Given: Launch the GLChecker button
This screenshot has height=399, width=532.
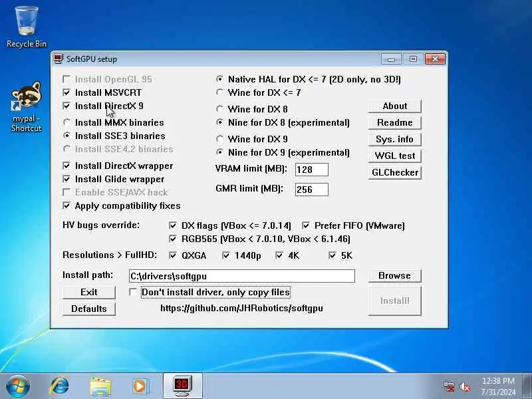Looking at the screenshot, I should point(395,172).
